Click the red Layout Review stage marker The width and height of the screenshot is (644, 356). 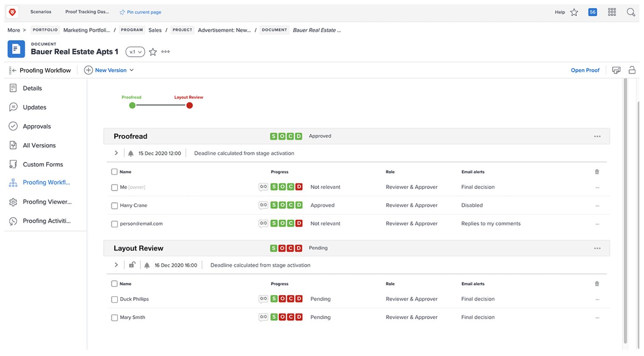[x=189, y=105]
